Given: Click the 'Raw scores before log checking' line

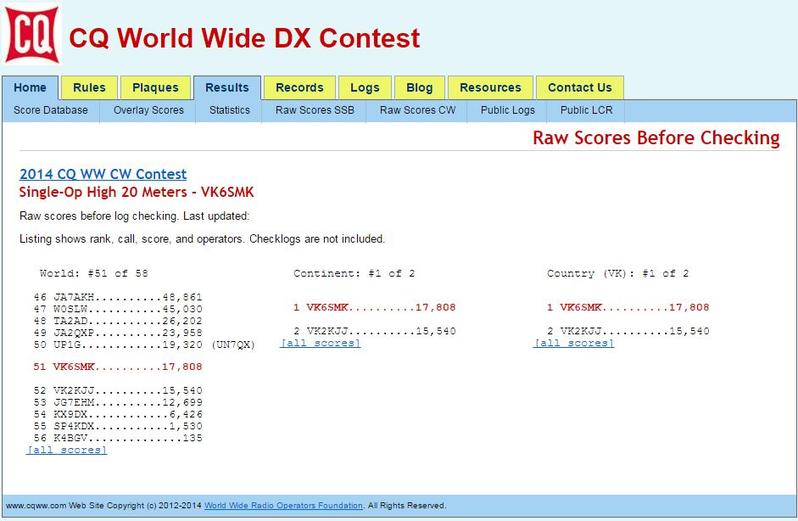Looking at the screenshot, I should pos(134,216).
